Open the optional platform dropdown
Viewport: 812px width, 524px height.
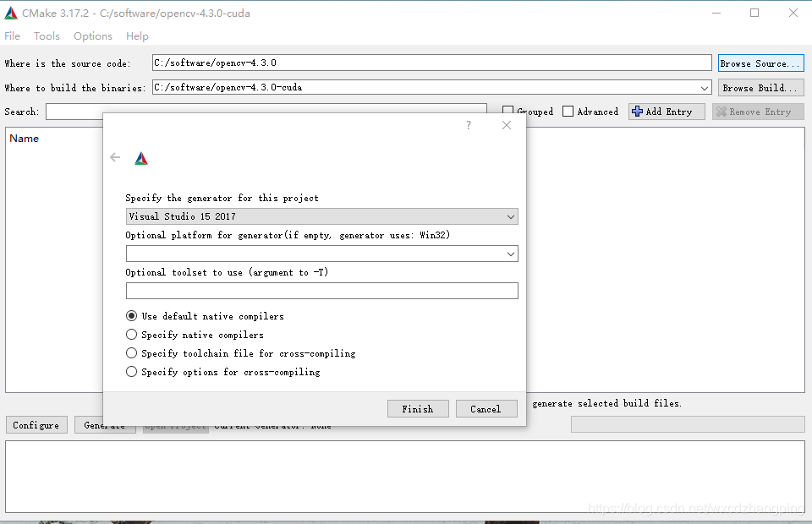click(x=322, y=254)
